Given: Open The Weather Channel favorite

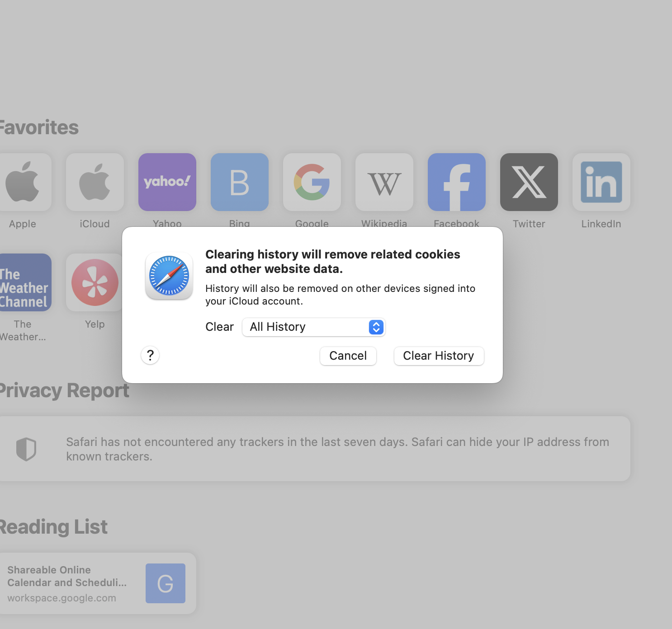Looking at the screenshot, I should (x=23, y=282).
